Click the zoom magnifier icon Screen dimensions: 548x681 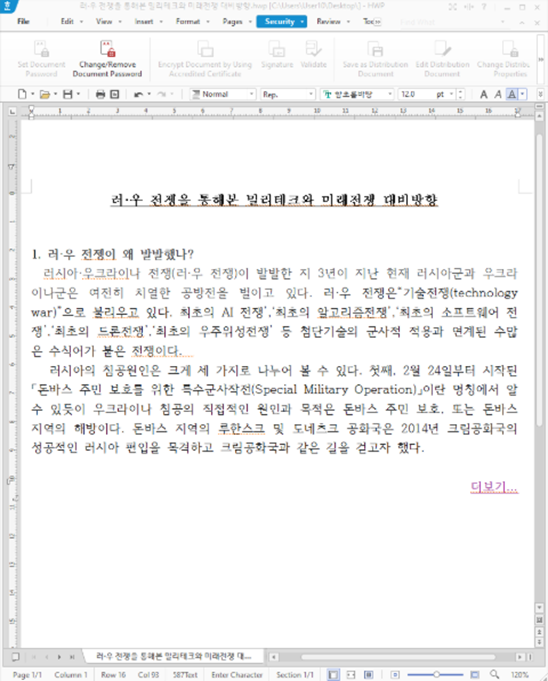(x=494, y=674)
